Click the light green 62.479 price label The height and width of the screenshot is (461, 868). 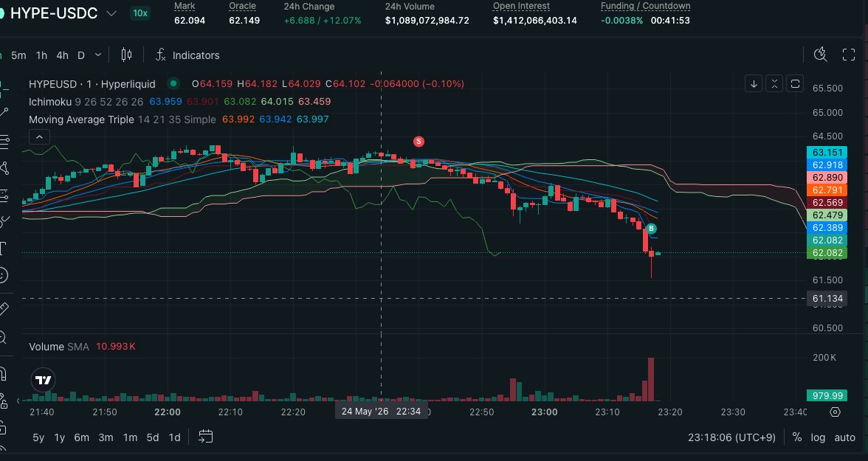point(827,215)
